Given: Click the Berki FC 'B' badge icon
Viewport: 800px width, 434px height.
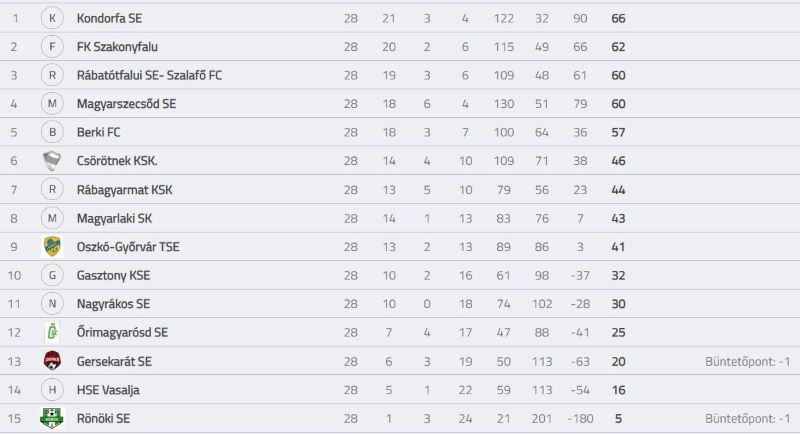Looking at the screenshot, I should pyautogui.click(x=52, y=133).
